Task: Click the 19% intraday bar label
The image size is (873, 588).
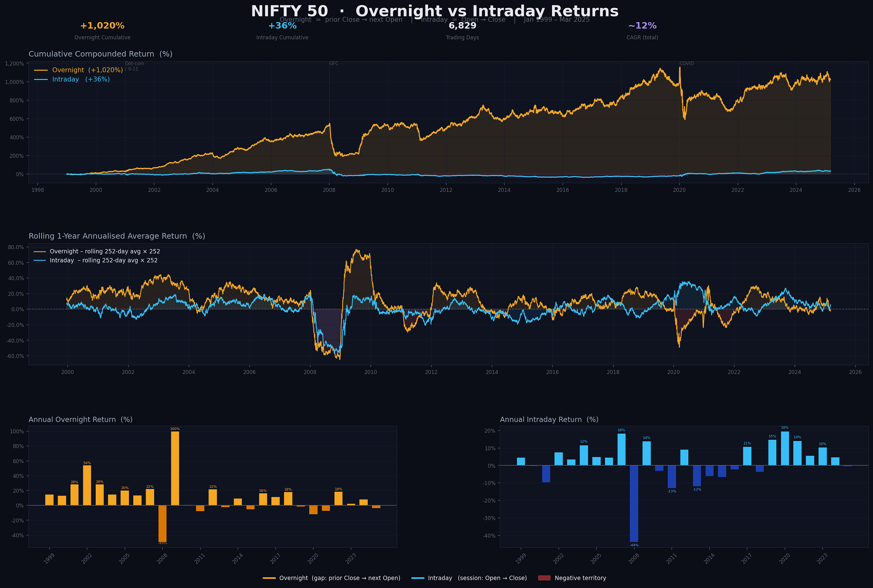Action: click(785, 428)
